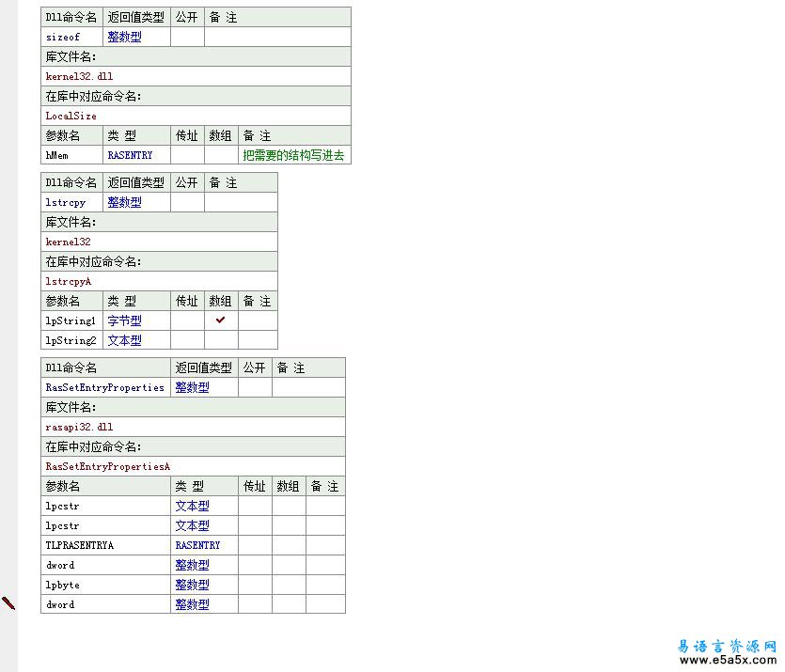Click the 库文件名 label of the lstrcpy table
This screenshot has height=672, width=785.
pyautogui.click(x=71, y=223)
